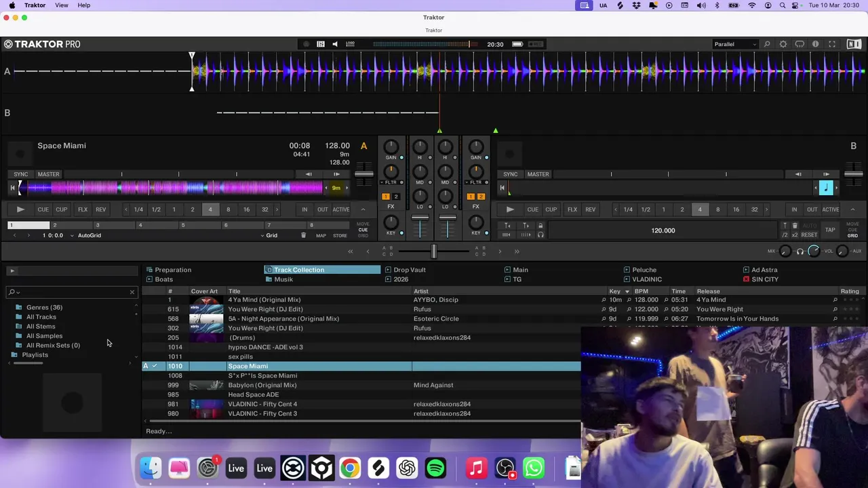This screenshot has height=488, width=868.
Task: Click TAP tempo button on deck B
Action: 830,230
